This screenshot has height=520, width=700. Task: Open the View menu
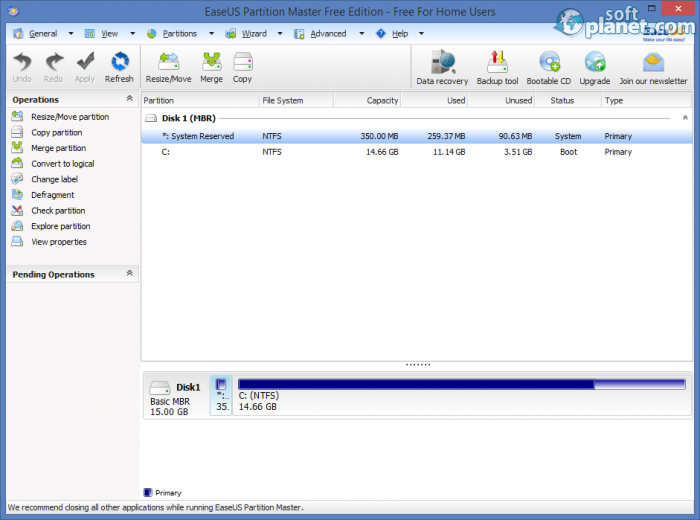point(109,33)
